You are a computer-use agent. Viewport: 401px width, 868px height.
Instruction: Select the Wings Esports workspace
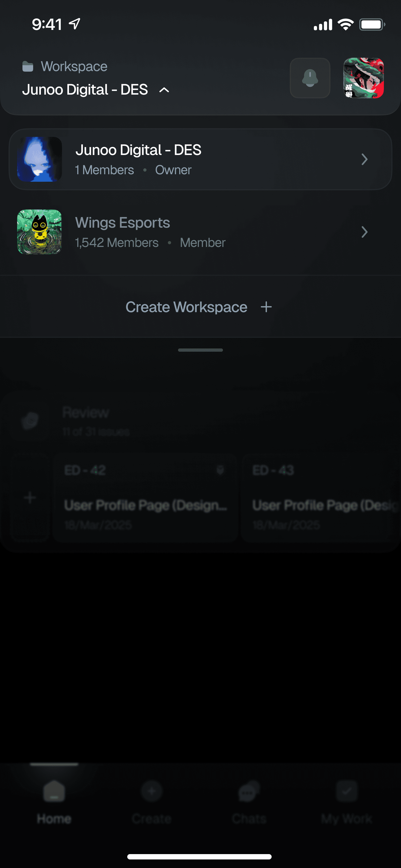tap(200, 232)
